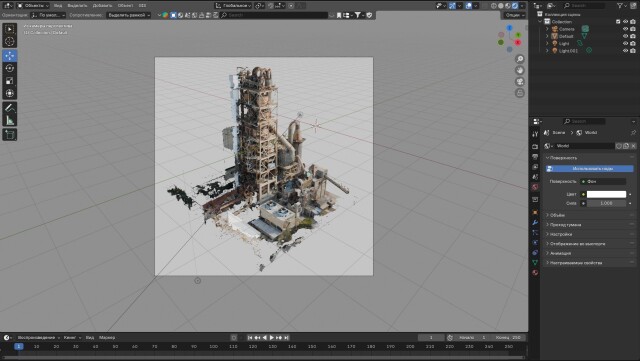This screenshot has height=361, width=640.
Task: Disable Light.001 in renders
Action: pyautogui.click(x=633, y=51)
